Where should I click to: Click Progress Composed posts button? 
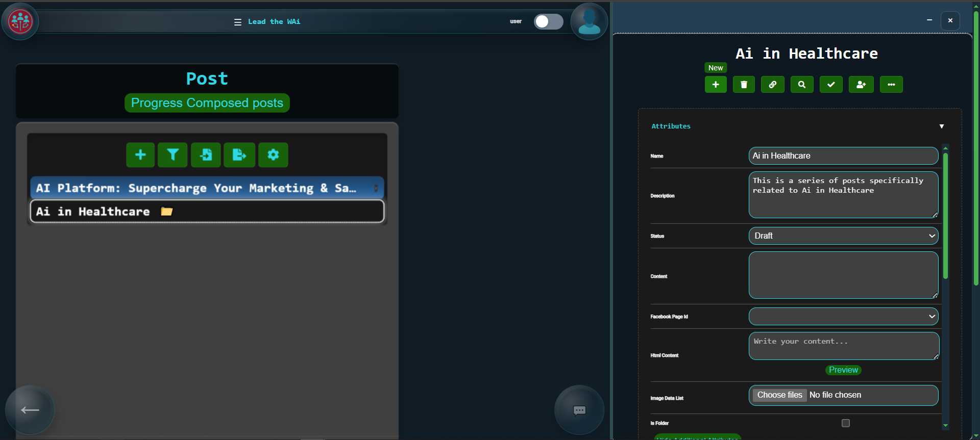(x=207, y=103)
